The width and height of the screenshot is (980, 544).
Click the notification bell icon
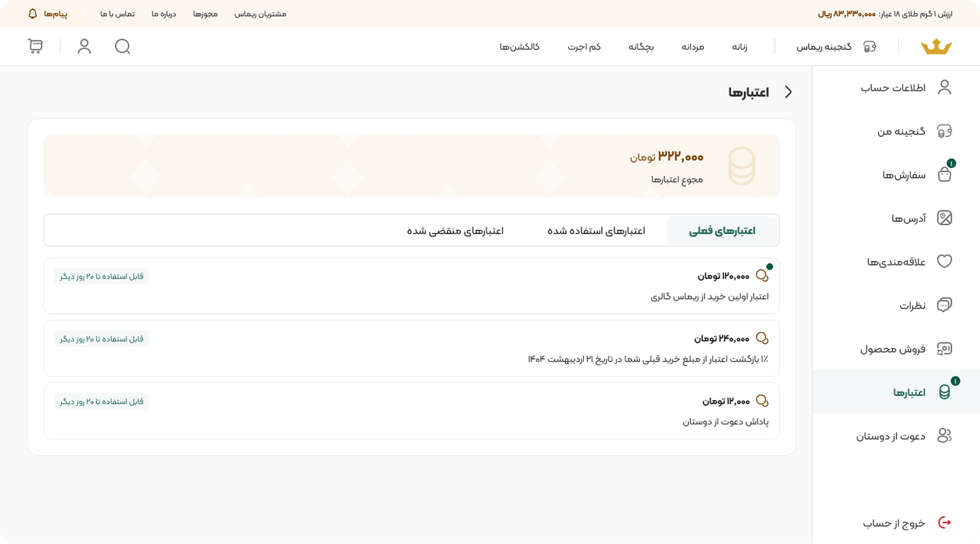pos(33,14)
